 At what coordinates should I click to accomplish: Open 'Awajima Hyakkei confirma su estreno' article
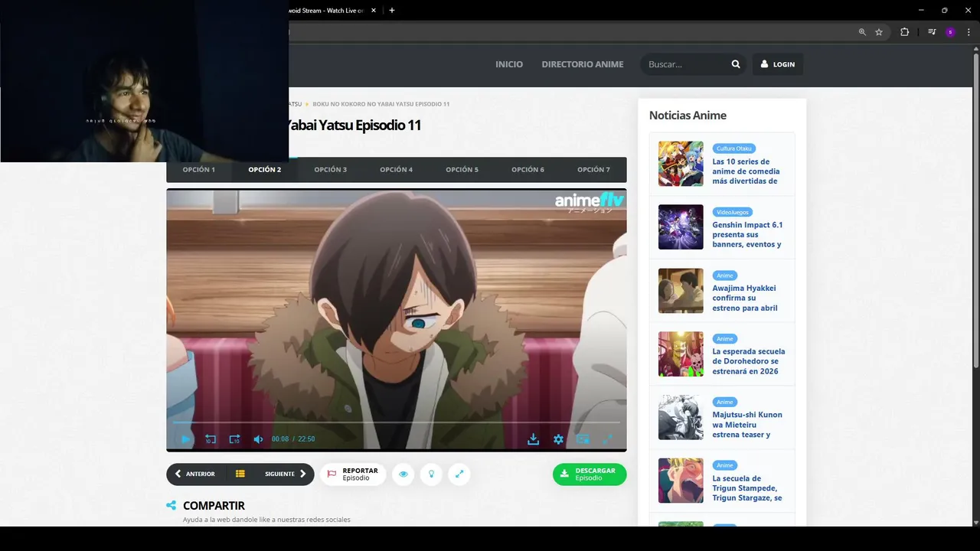[x=745, y=298]
